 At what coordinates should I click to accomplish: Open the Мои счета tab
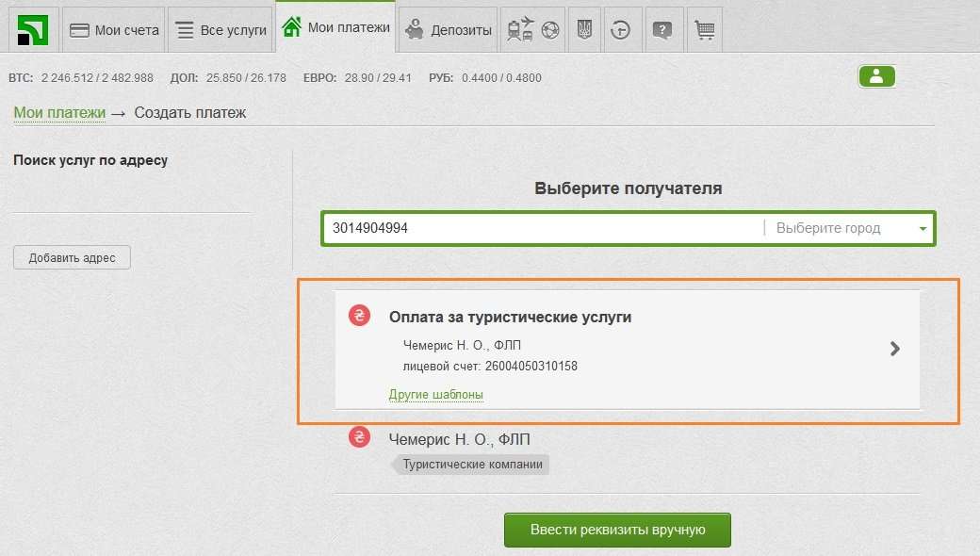114,30
